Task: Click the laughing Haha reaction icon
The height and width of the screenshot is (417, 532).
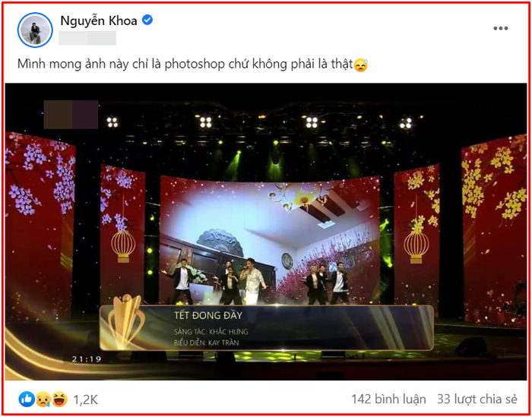Action: 59,400
